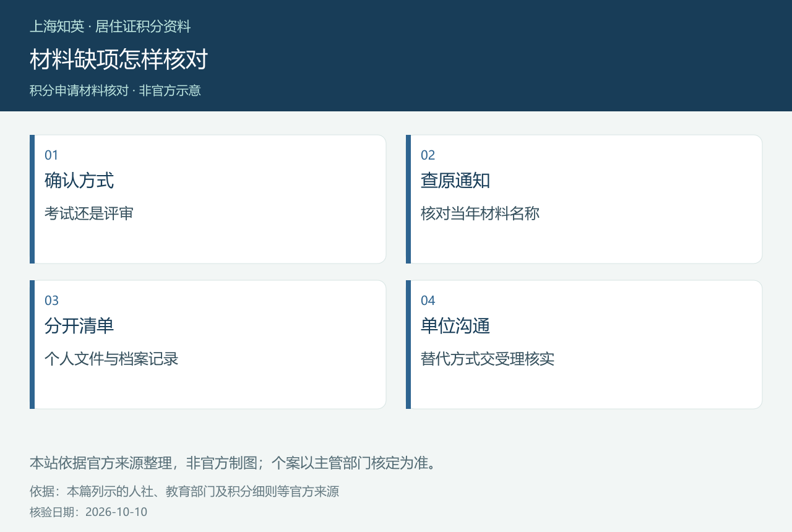Click the subtitle 积分申请材料核对 · 非官方示意
This screenshot has width=792, height=532.
tap(115, 90)
